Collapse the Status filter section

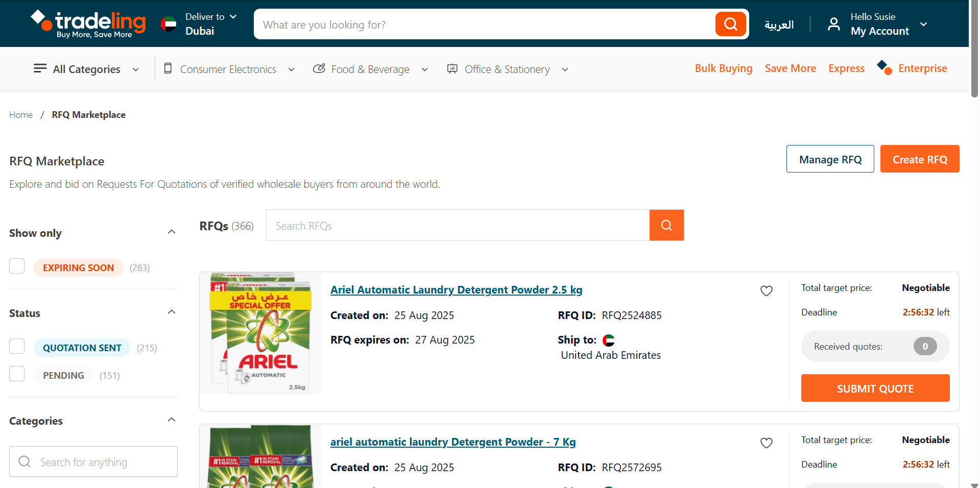(172, 312)
